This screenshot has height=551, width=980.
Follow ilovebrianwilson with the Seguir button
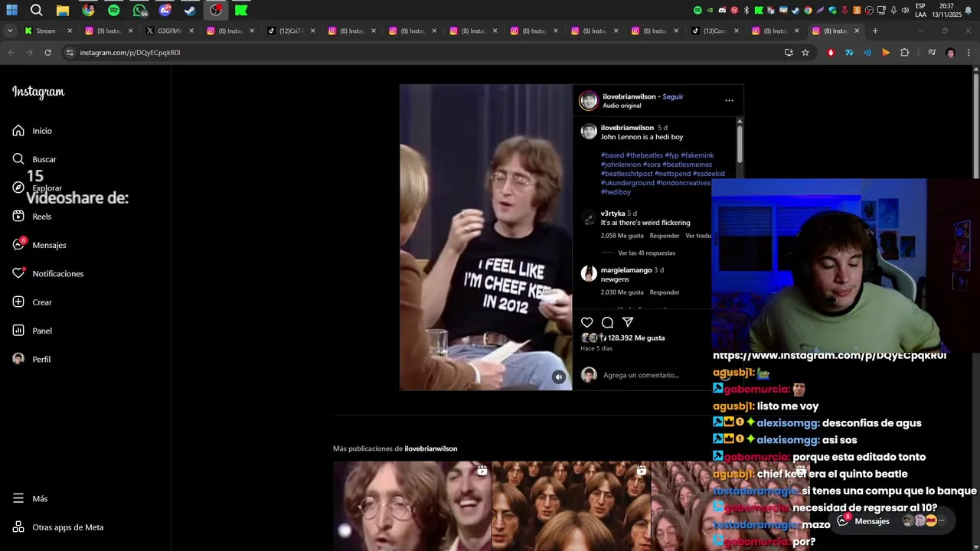pos(673,96)
